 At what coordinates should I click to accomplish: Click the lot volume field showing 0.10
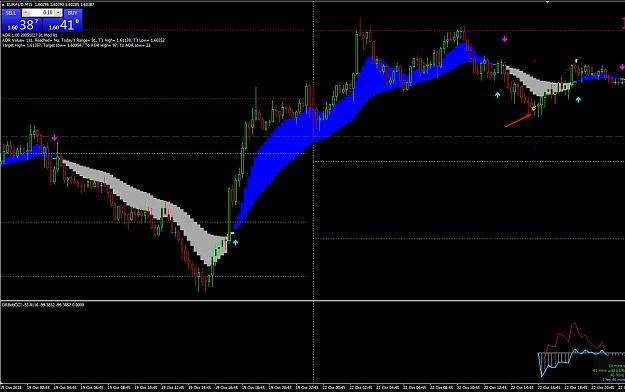pos(42,13)
